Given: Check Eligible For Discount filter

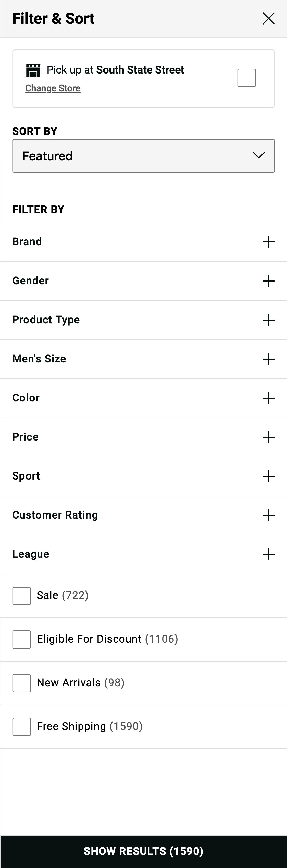Looking at the screenshot, I should pos(21,639).
